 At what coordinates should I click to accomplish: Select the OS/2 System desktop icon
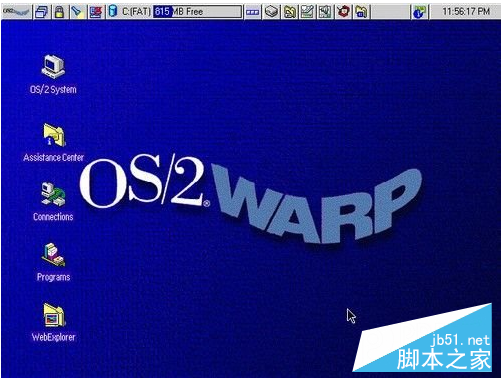(x=53, y=67)
